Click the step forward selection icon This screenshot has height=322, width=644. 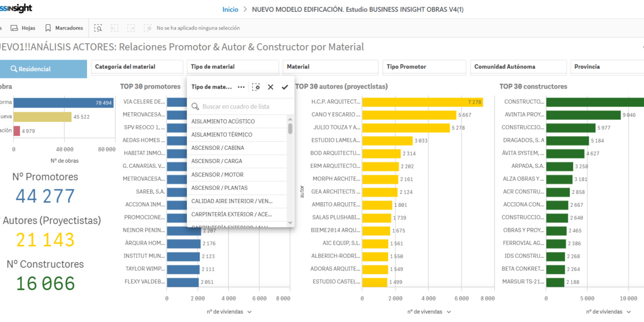coord(131,28)
